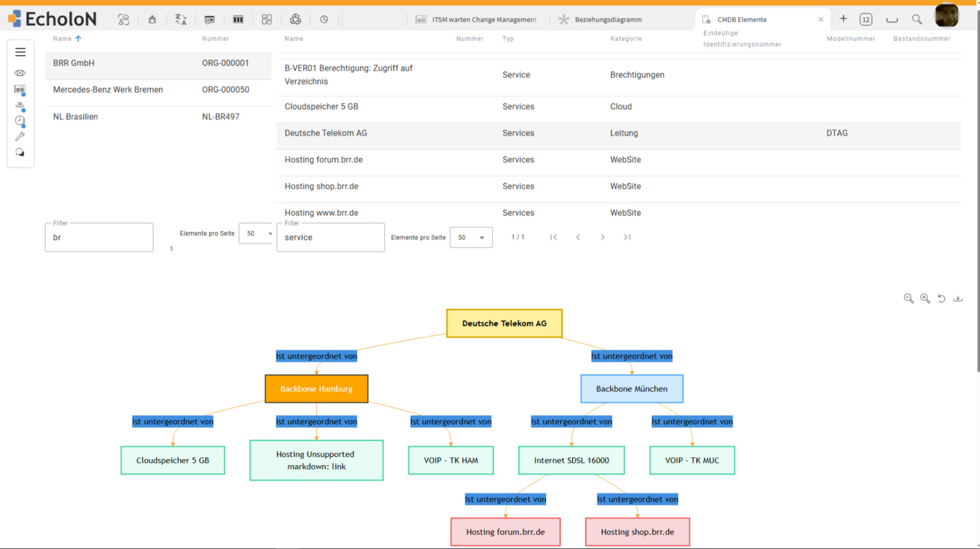Open the hamburger menu in the sidebar
The height and width of the screenshot is (549, 980).
[x=21, y=52]
